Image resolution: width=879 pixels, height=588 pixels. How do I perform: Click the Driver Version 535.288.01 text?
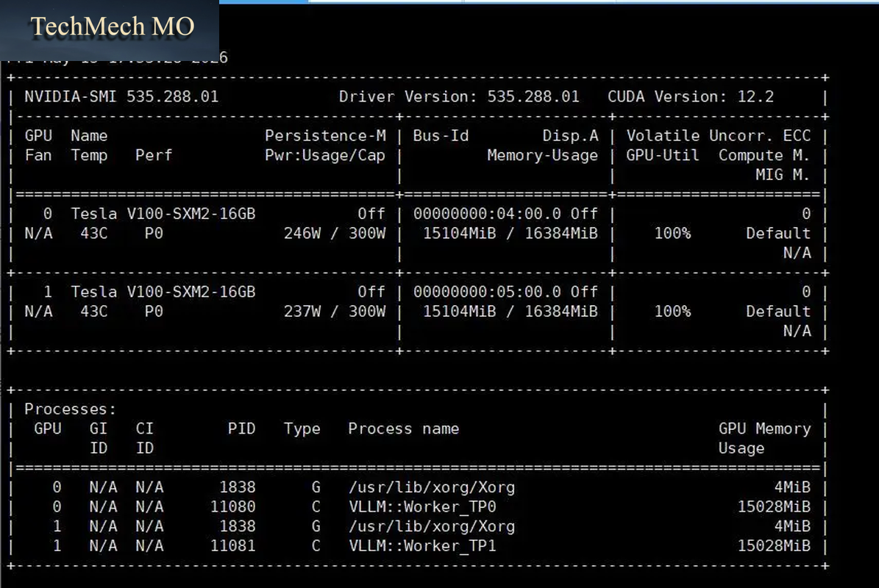[x=459, y=96]
